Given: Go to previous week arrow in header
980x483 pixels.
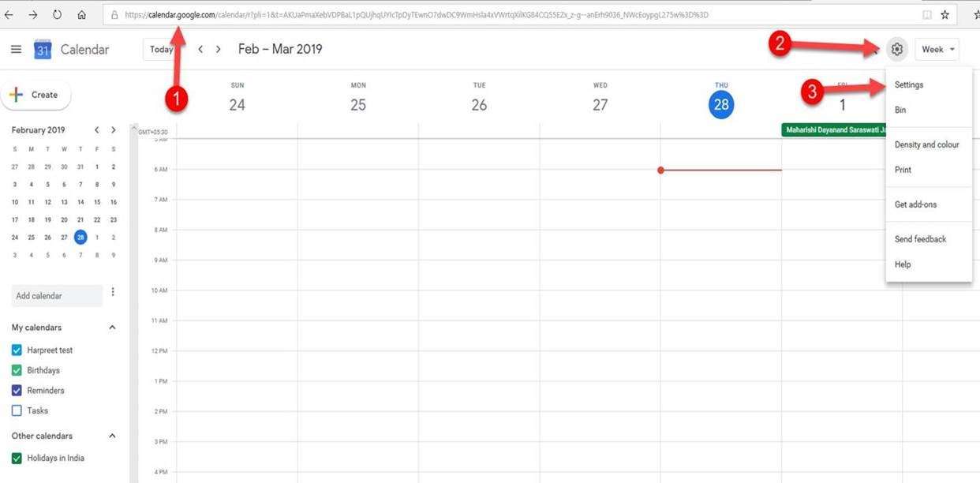Looking at the screenshot, I should pos(200,49).
